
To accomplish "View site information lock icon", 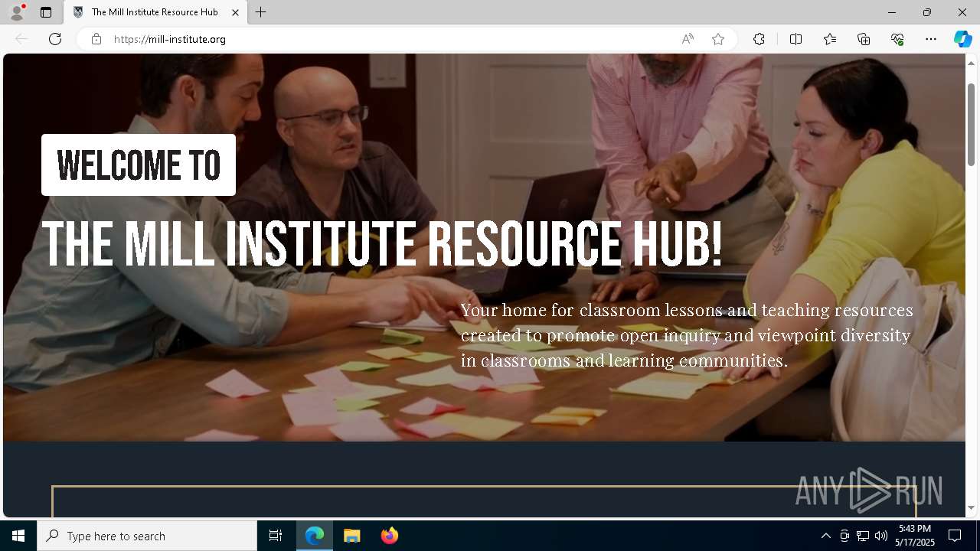I will (96, 39).
